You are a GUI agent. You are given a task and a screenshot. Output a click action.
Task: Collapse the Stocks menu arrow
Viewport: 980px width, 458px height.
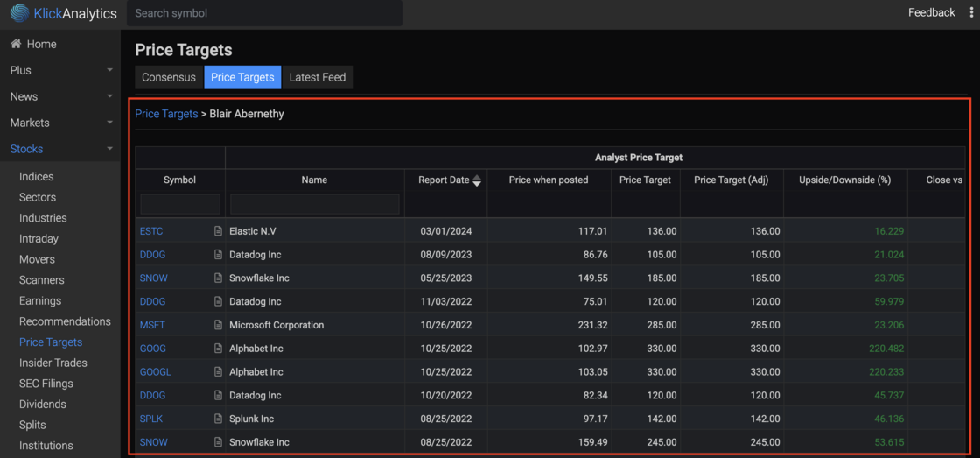tap(110, 149)
